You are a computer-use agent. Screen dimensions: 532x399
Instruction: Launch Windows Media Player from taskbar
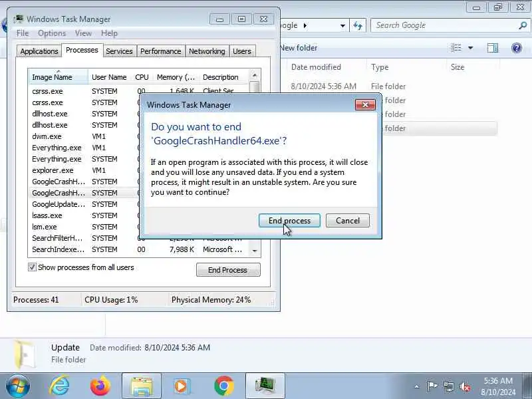[x=182, y=386]
